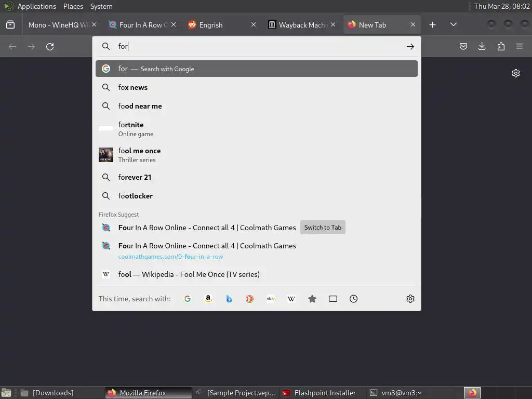Open Mozilla Firefox taskbar entry
Viewport: 532px width, 399px height.
pos(148,393)
